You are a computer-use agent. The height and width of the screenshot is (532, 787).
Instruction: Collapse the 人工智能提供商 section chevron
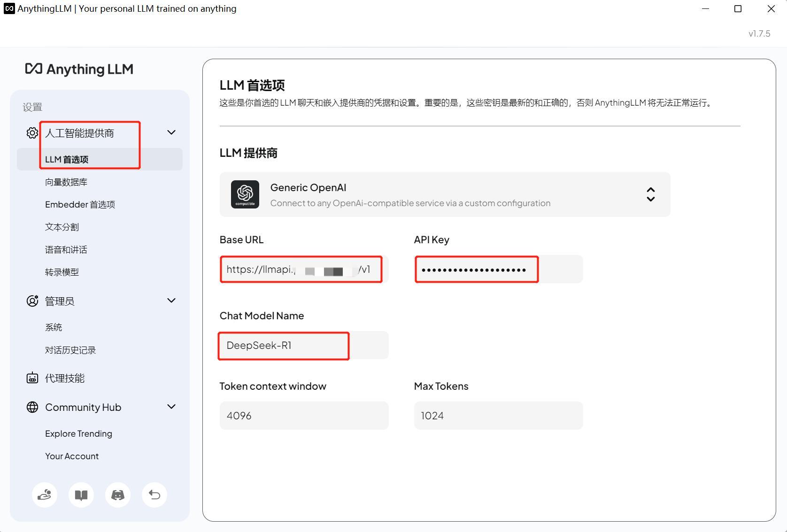171,133
